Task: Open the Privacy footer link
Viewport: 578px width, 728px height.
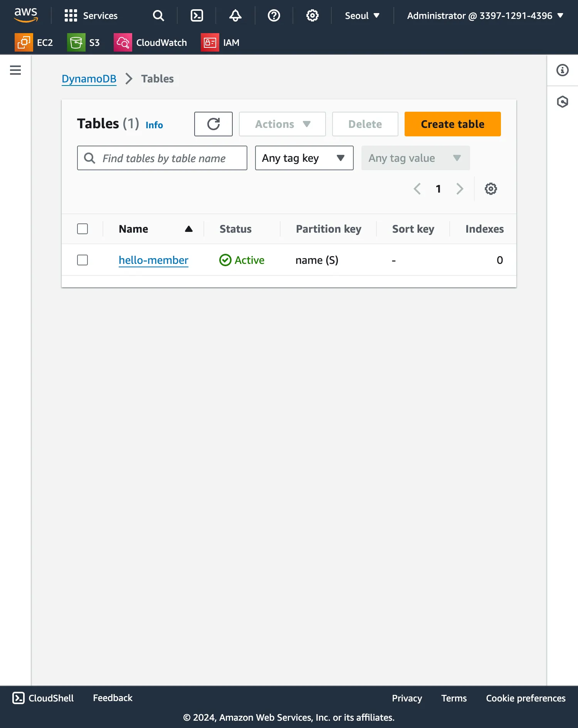Action: pyautogui.click(x=407, y=698)
